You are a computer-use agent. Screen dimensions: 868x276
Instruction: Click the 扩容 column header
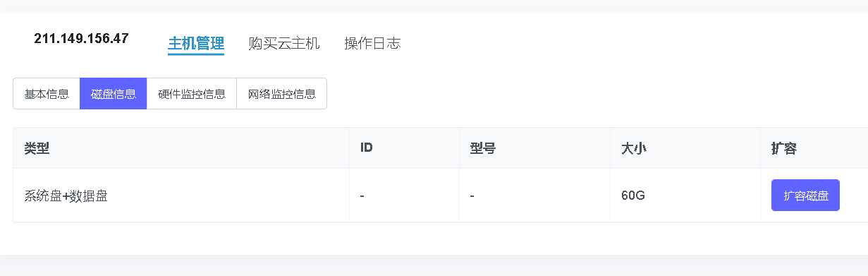(784, 148)
